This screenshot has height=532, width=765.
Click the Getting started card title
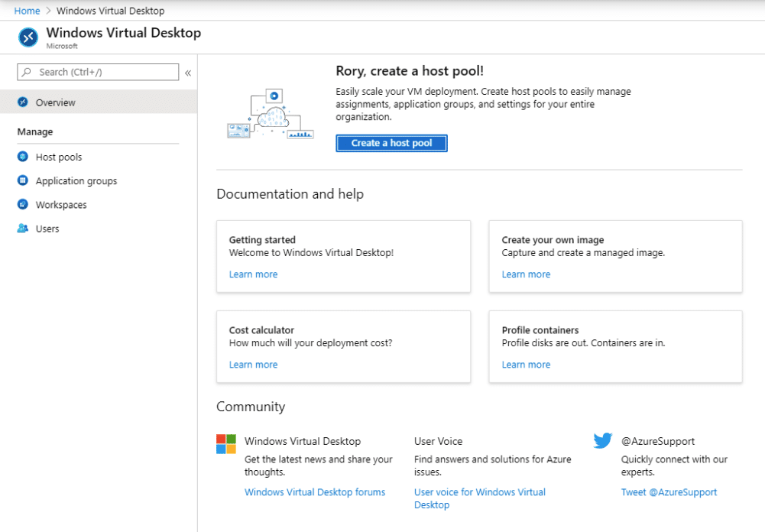262,240
